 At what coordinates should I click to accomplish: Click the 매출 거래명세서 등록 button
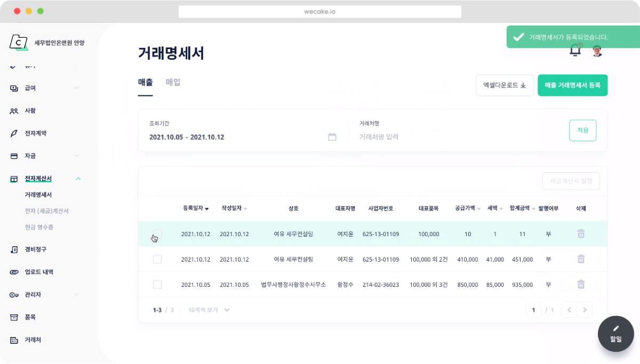[x=572, y=85]
